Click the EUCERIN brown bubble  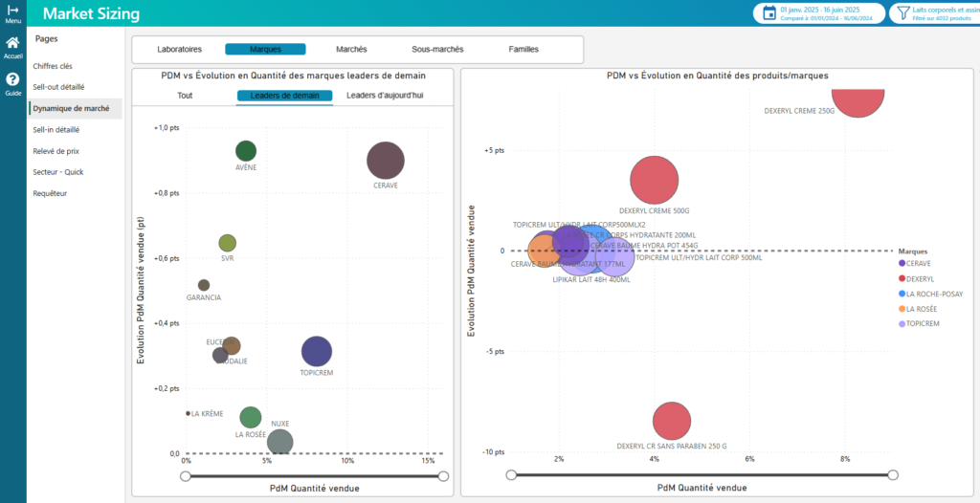(232, 345)
